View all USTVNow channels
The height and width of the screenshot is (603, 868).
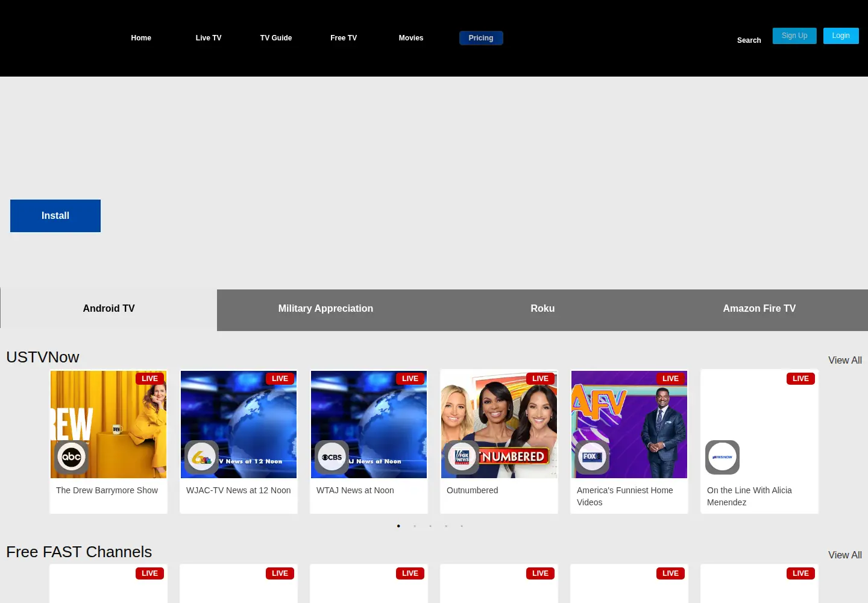844,360
